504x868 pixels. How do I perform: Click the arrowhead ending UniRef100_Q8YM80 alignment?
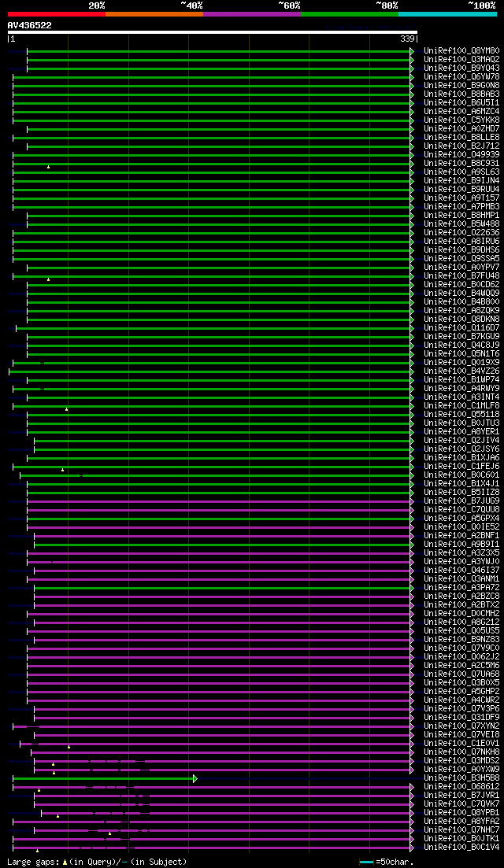point(412,51)
